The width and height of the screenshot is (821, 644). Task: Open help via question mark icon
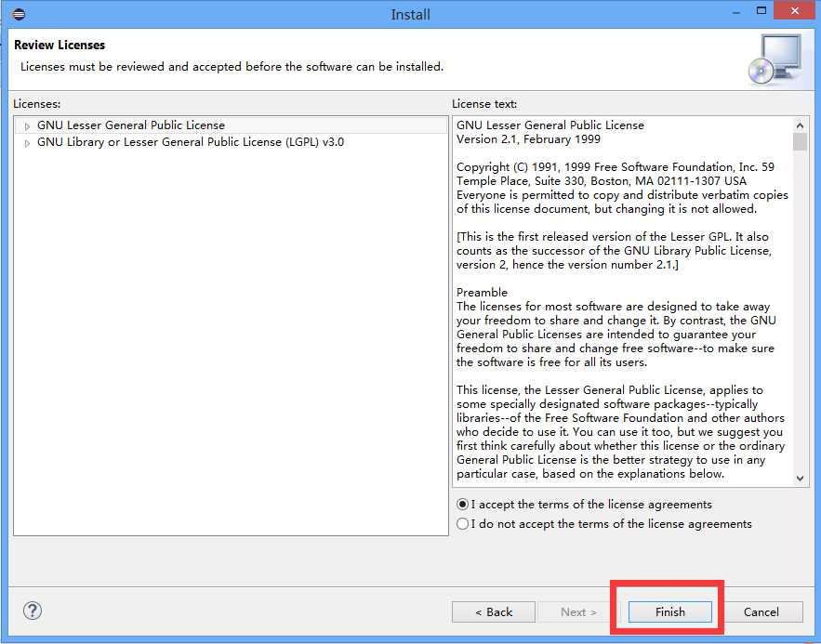33,611
